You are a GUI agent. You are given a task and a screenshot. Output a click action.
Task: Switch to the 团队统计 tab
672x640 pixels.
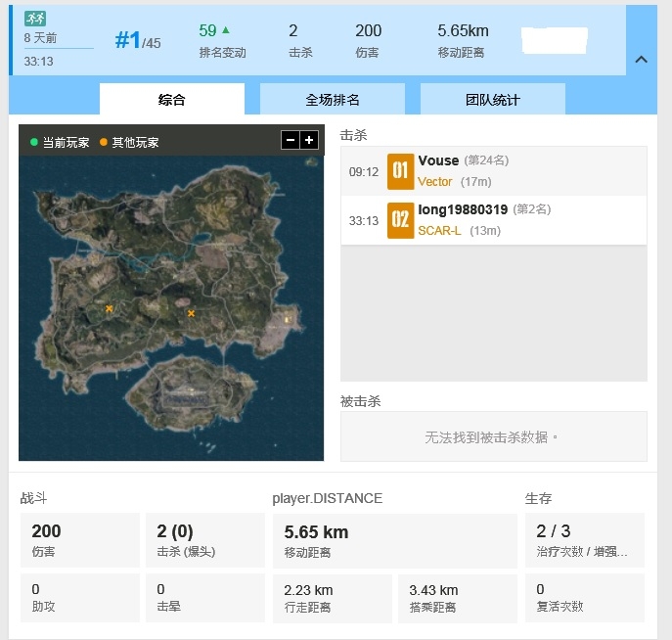pos(493,100)
